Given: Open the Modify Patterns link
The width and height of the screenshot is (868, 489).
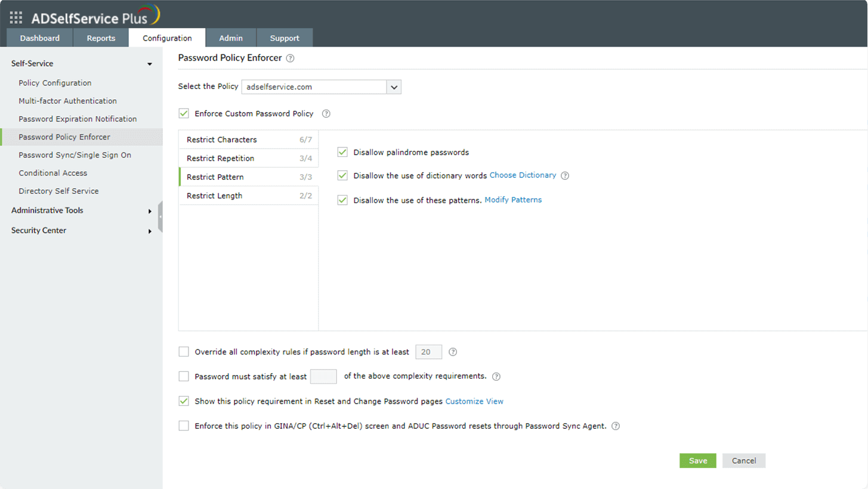Looking at the screenshot, I should coord(513,200).
